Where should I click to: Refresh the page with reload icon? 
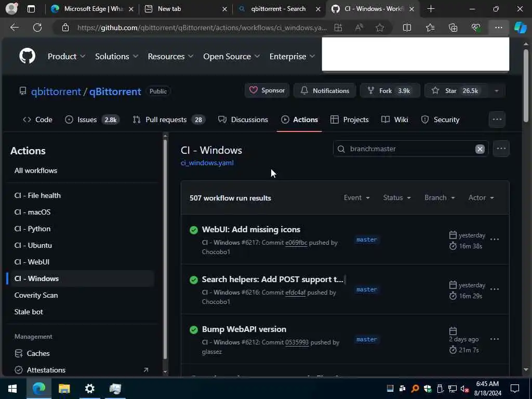coord(37,28)
